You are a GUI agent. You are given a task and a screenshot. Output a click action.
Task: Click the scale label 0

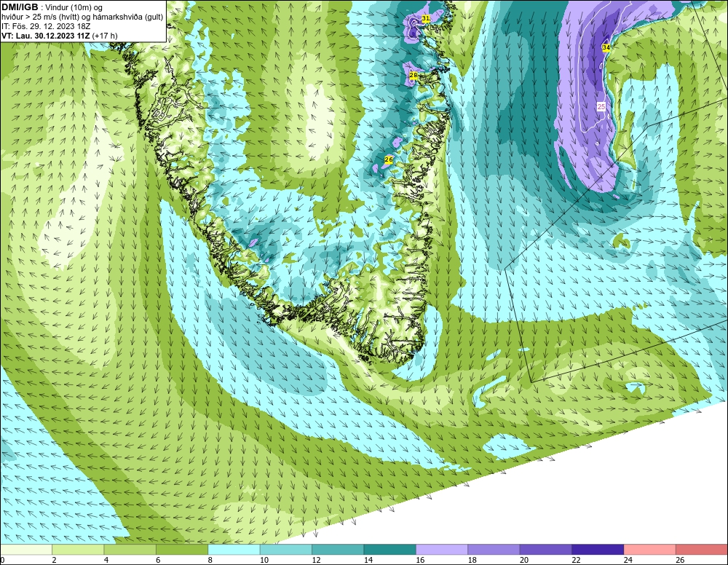click(x=2, y=560)
